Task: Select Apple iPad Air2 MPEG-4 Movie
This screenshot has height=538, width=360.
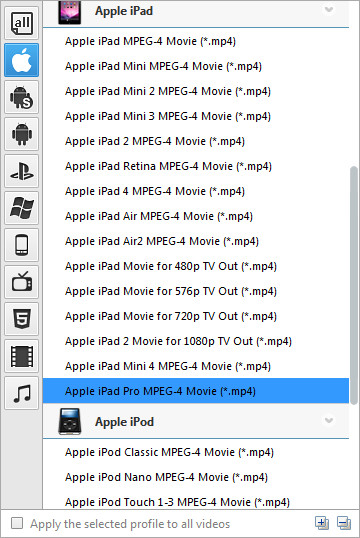Action: (196, 242)
